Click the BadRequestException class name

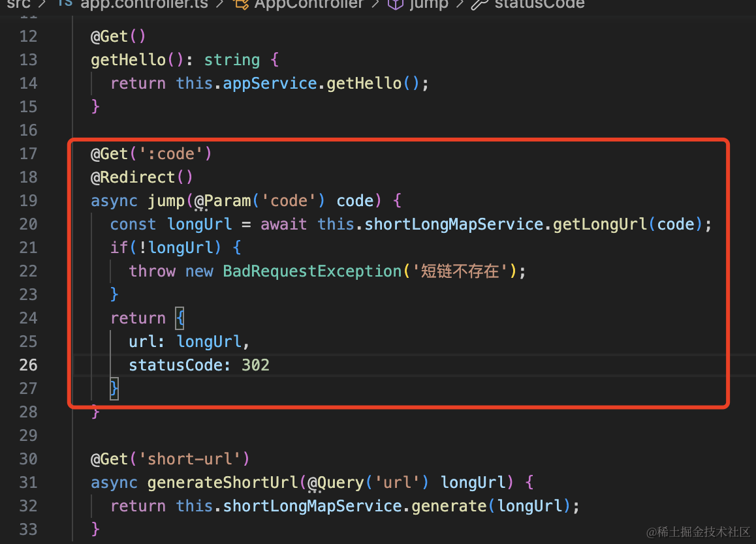[313, 271]
